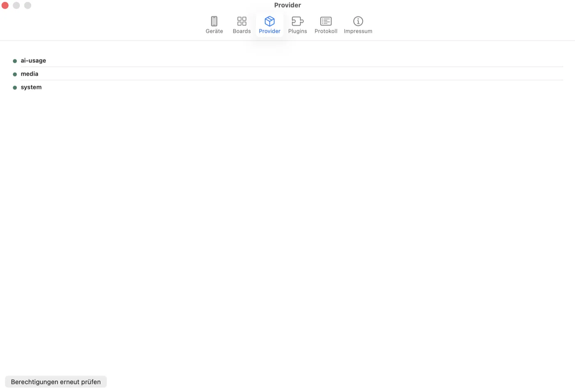
Task: Open the Impressum info tab
Action: pos(358,25)
